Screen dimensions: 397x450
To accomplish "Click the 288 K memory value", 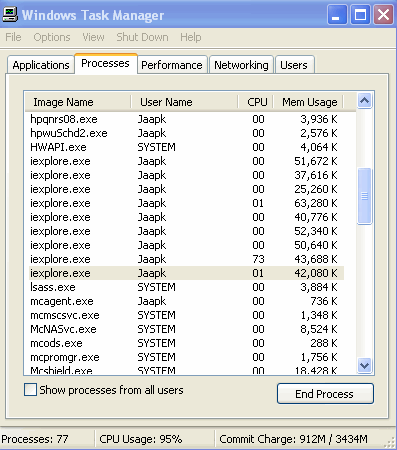I will (324, 343).
